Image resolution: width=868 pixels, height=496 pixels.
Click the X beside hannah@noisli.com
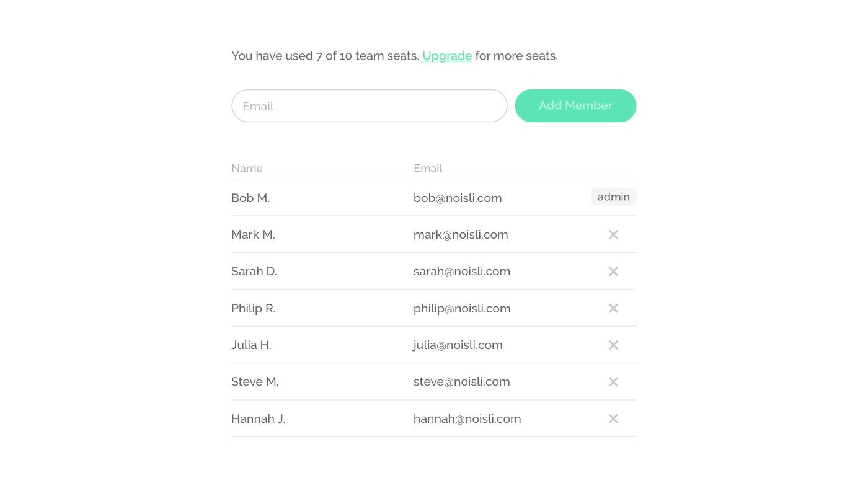613,418
